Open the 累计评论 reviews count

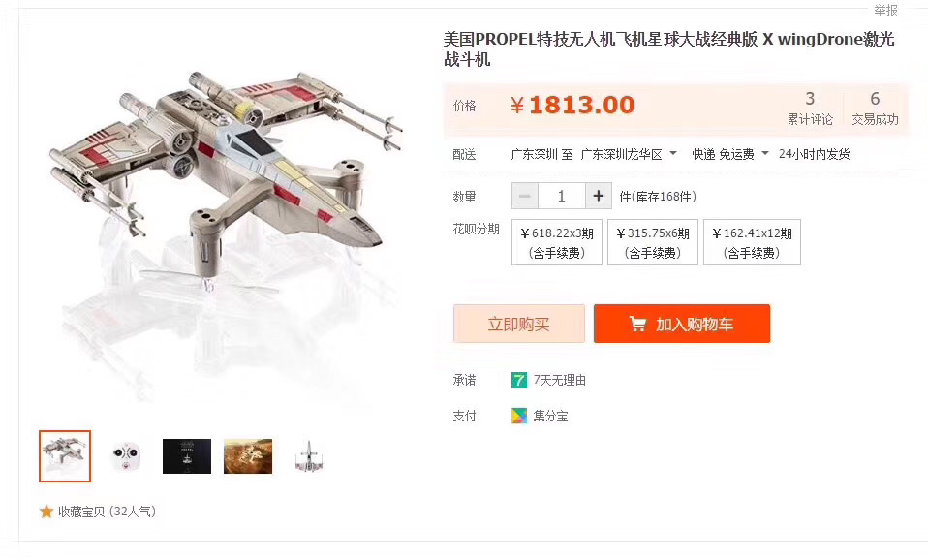pyautogui.click(x=810, y=109)
